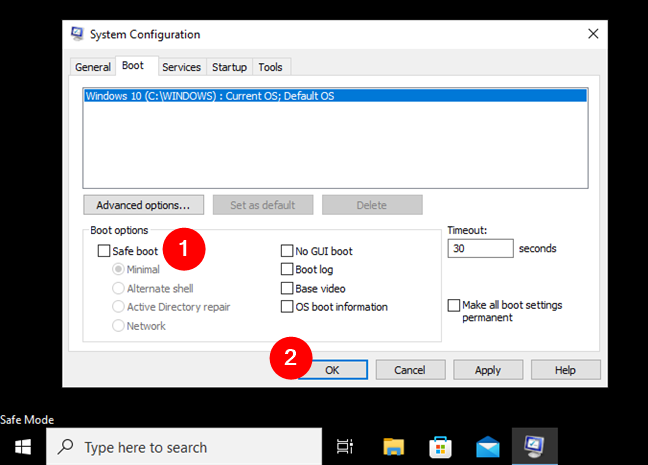Viewport: 648px width, 465px height.
Task: Check the Base video option
Action: click(x=287, y=288)
